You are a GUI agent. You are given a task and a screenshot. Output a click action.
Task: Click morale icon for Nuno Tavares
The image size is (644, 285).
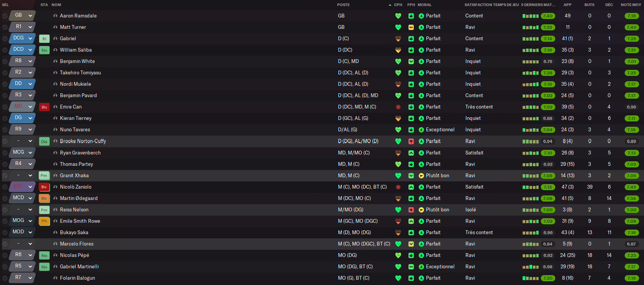[x=421, y=130]
